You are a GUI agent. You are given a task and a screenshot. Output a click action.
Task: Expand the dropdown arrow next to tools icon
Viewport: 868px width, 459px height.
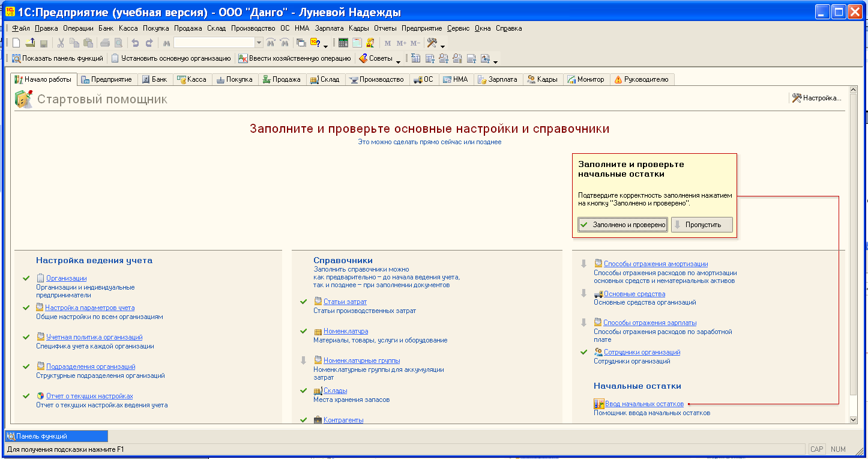(x=443, y=45)
